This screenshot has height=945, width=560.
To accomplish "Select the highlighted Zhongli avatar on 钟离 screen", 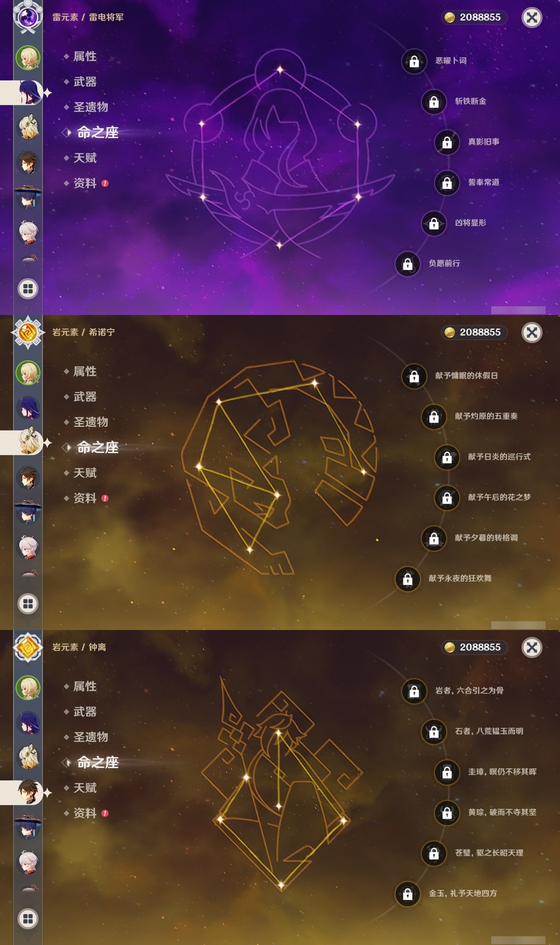I will [x=29, y=792].
